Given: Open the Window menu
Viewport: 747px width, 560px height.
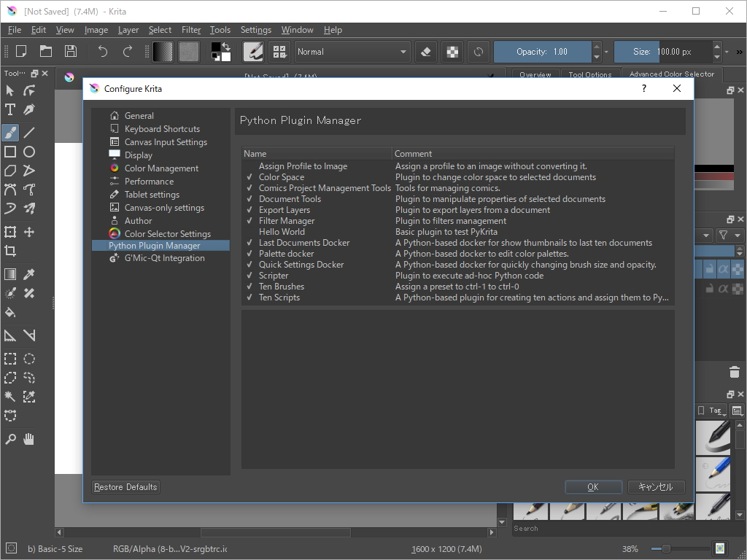Looking at the screenshot, I should [298, 30].
